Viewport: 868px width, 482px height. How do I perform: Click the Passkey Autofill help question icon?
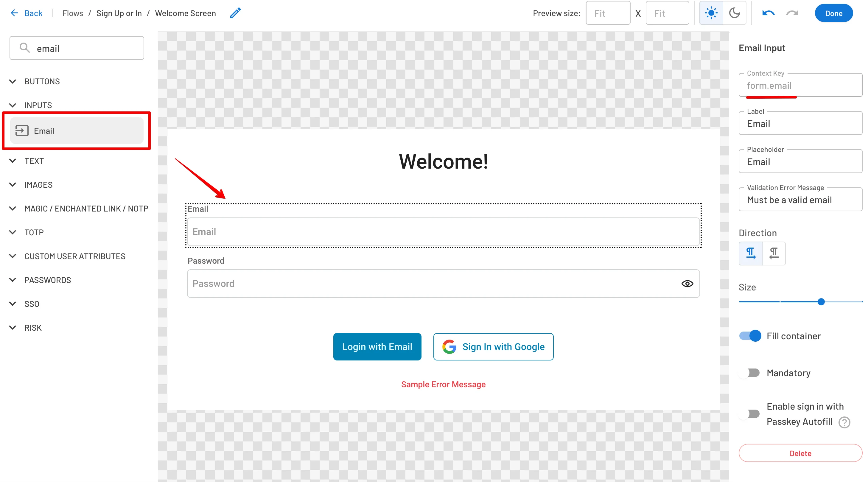click(x=844, y=422)
